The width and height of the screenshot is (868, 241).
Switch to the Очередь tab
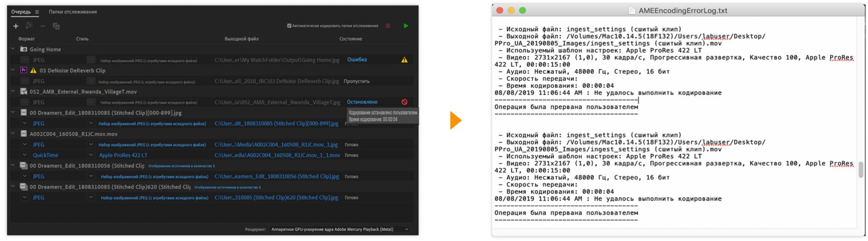21,12
